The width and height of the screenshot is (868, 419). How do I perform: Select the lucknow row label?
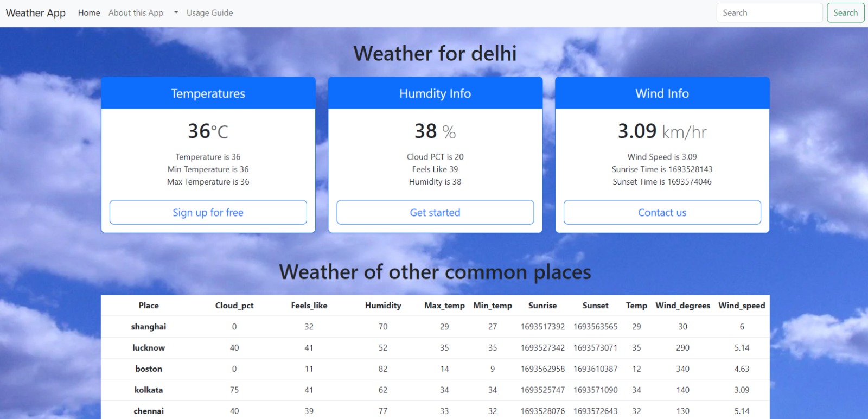tap(149, 348)
